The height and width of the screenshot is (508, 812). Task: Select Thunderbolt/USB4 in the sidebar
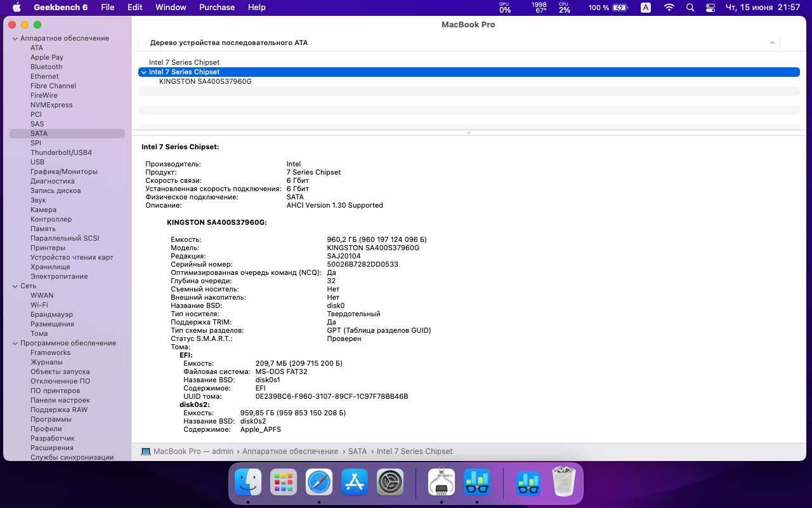point(61,152)
